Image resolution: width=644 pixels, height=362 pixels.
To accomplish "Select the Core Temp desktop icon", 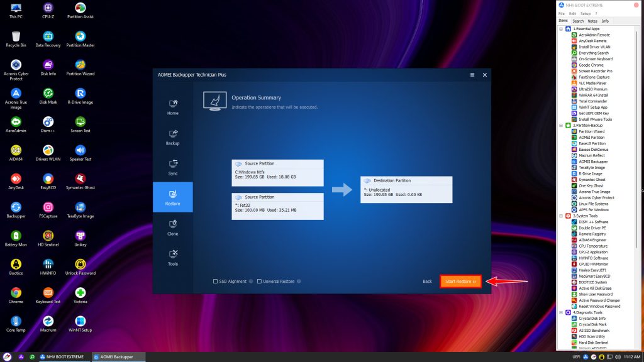I will pyautogui.click(x=16, y=324).
